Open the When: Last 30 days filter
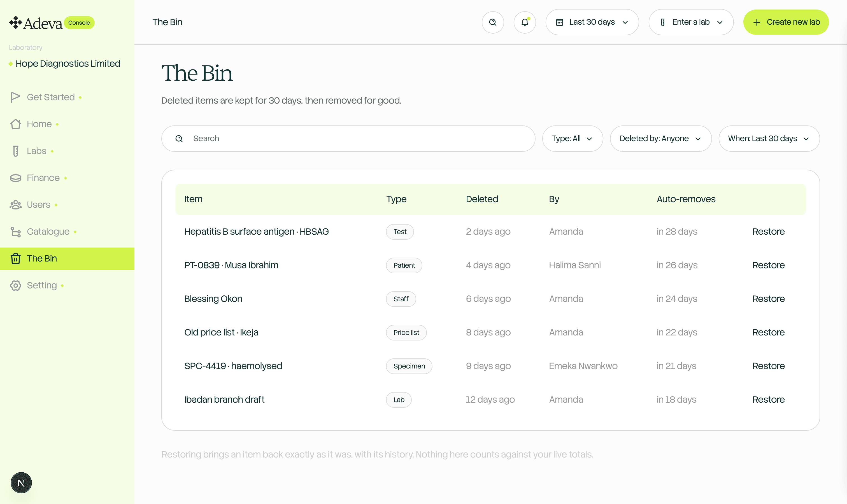The image size is (847, 504). tap(769, 139)
